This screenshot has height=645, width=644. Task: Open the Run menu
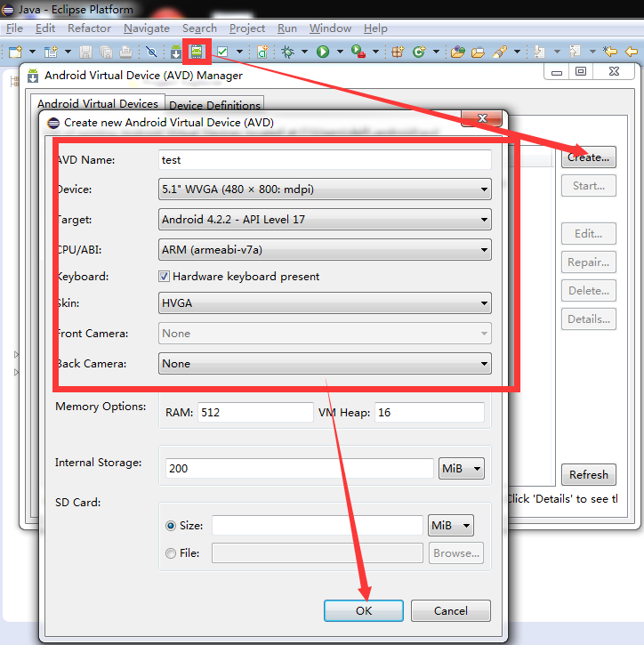(287, 28)
